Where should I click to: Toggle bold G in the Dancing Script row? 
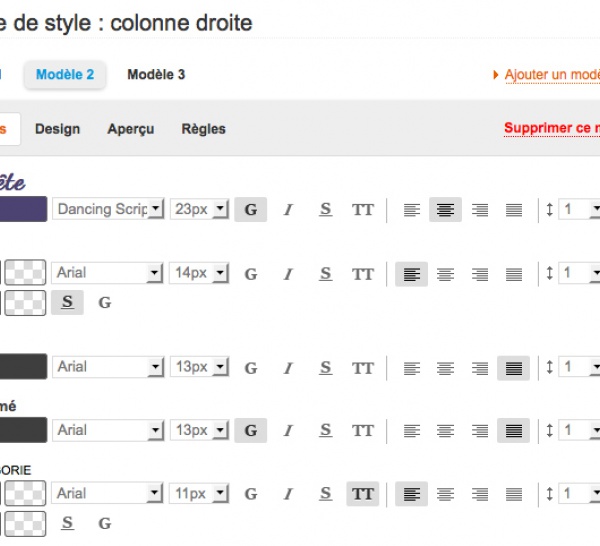(x=250, y=210)
